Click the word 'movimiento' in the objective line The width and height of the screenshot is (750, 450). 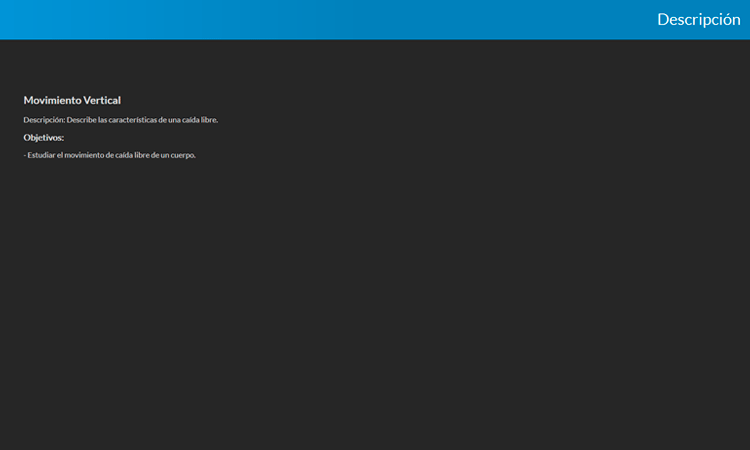click(85, 155)
